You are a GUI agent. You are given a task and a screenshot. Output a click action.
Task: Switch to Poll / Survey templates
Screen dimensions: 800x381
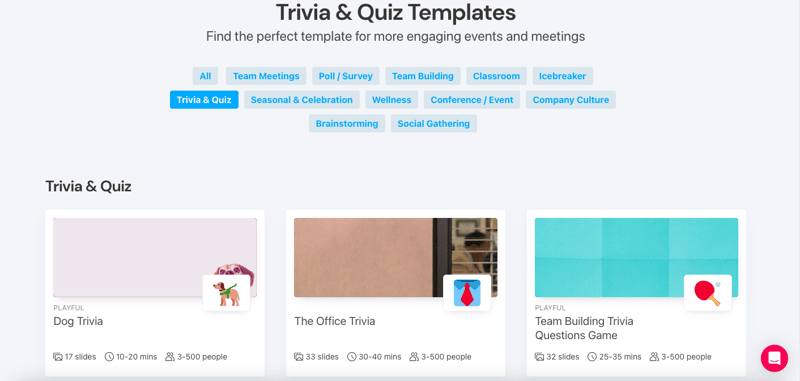point(346,76)
